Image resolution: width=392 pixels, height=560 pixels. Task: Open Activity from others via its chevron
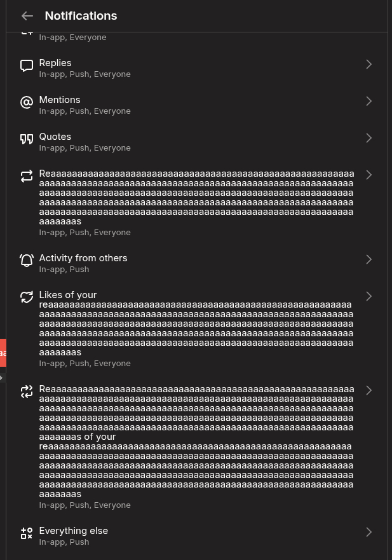tap(368, 259)
